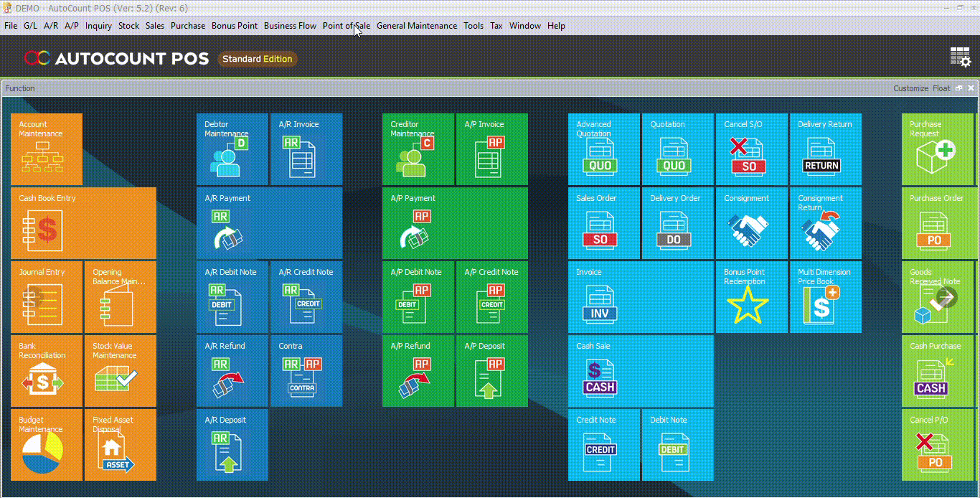Open the A/P Payment tile

coord(455,223)
